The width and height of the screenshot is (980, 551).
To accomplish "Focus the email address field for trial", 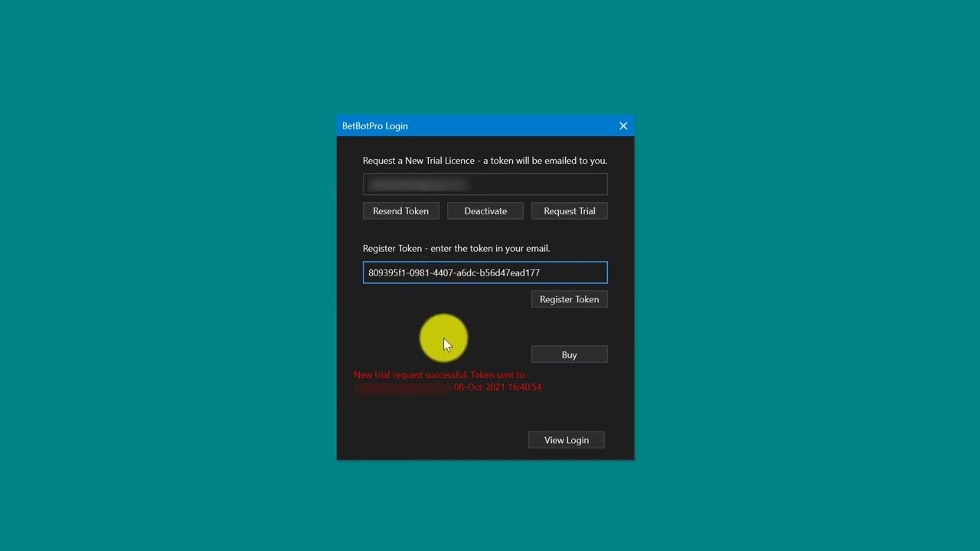I will [485, 184].
